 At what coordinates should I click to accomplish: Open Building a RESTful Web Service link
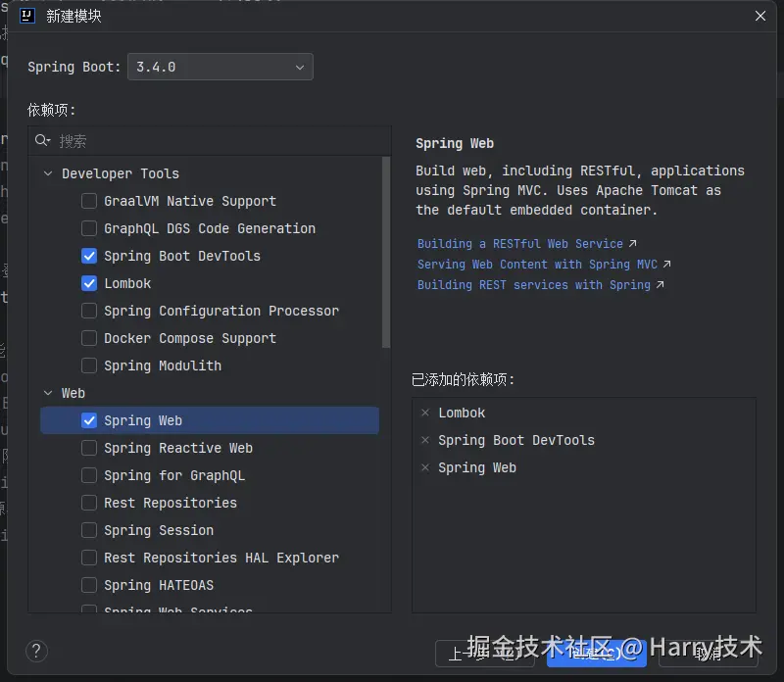(520, 243)
